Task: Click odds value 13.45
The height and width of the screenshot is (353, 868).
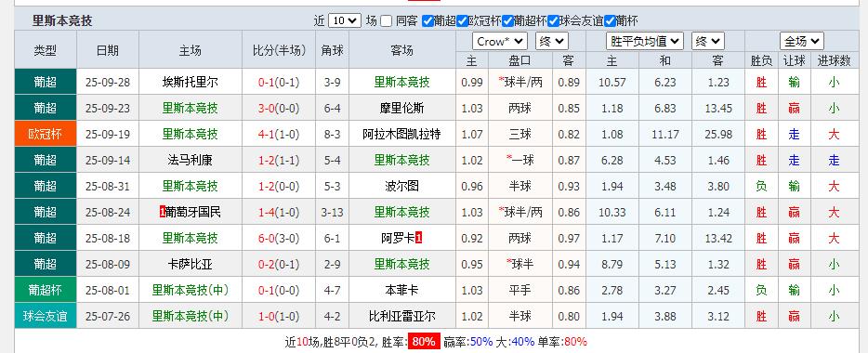Action: click(x=718, y=109)
